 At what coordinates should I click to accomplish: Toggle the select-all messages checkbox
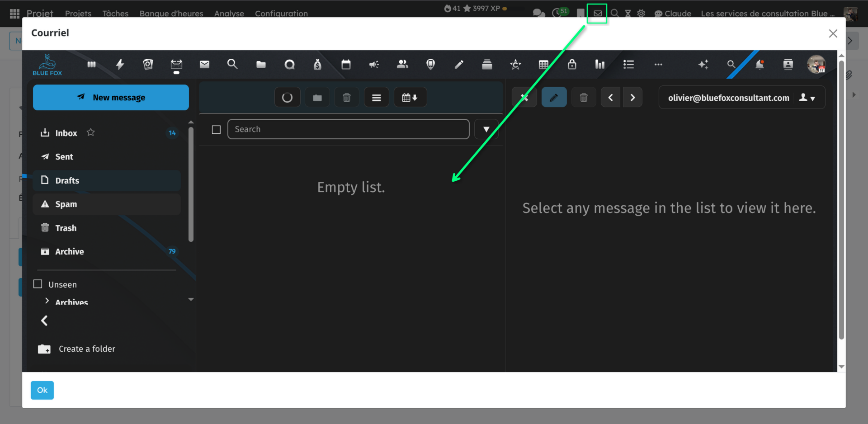tap(216, 130)
